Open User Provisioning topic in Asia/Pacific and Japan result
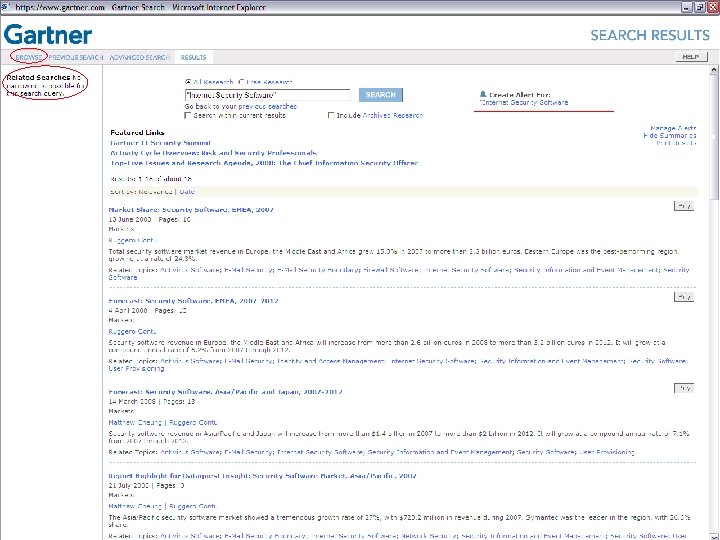Viewport: 720px width, 540px height. point(607,452)
